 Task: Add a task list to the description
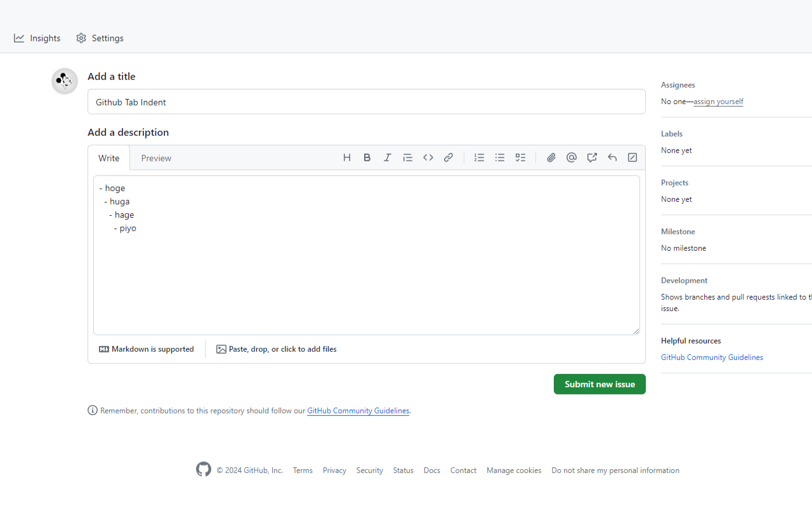[520, 157]
